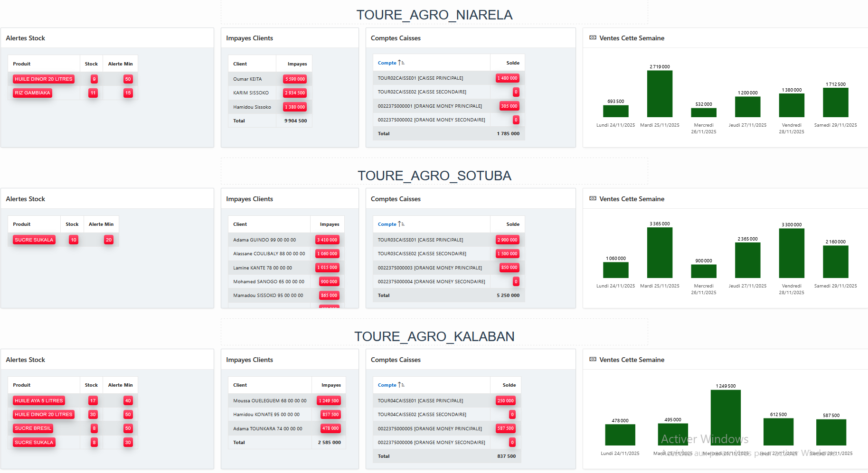
Task: Sort NIARELA caisses by the Compte header
Action: click(x=387, y=63)
